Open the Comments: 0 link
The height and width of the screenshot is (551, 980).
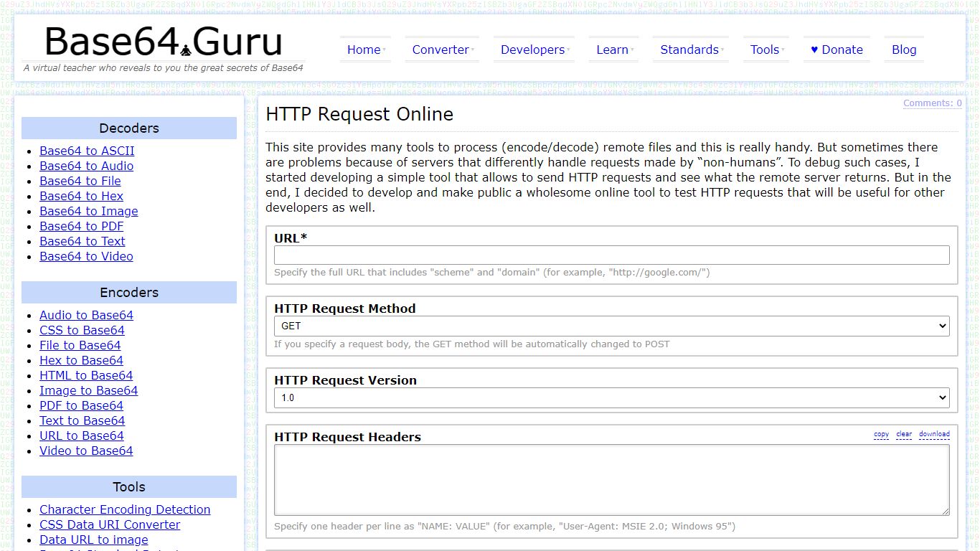[x=933, y=103]
